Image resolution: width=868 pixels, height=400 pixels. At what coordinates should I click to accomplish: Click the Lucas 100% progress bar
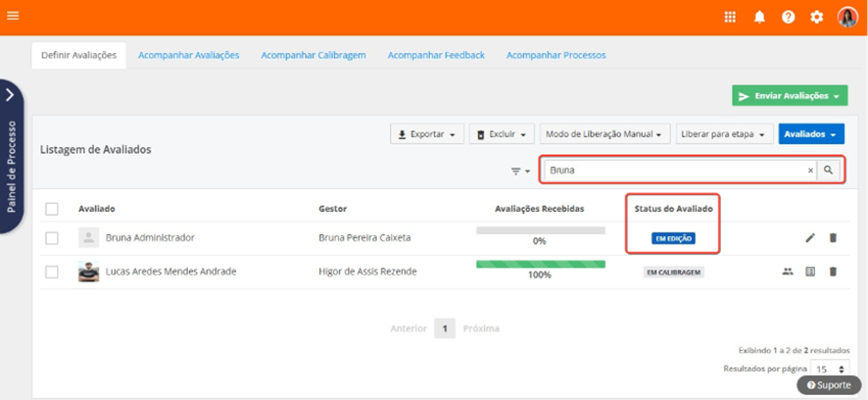[x=540, y=264]
